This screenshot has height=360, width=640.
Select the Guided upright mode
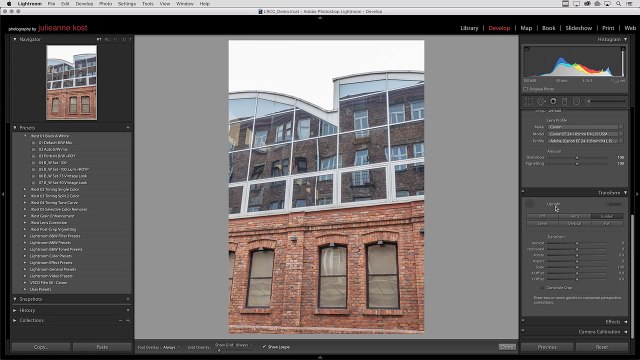click(x=607, y=216)
